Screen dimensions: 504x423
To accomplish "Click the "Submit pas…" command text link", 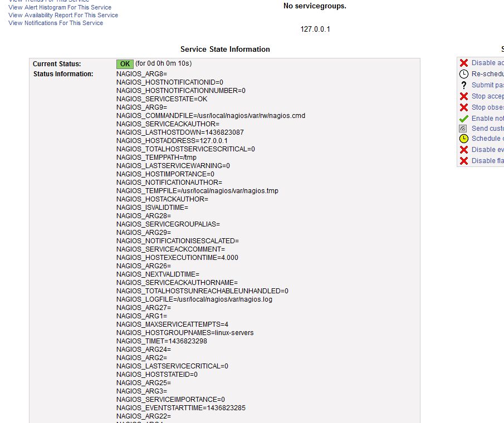I will click(x=487, y=85).
